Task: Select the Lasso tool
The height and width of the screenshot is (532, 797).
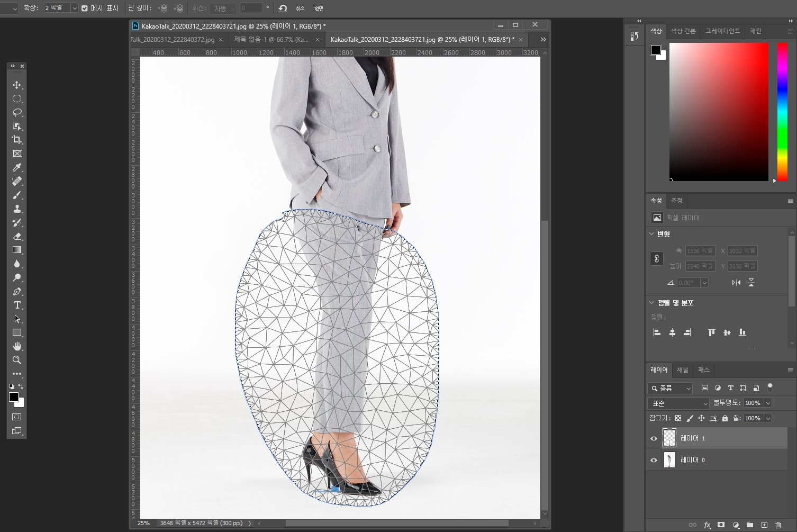Action: pyautogui.click(x=17, y=113)
